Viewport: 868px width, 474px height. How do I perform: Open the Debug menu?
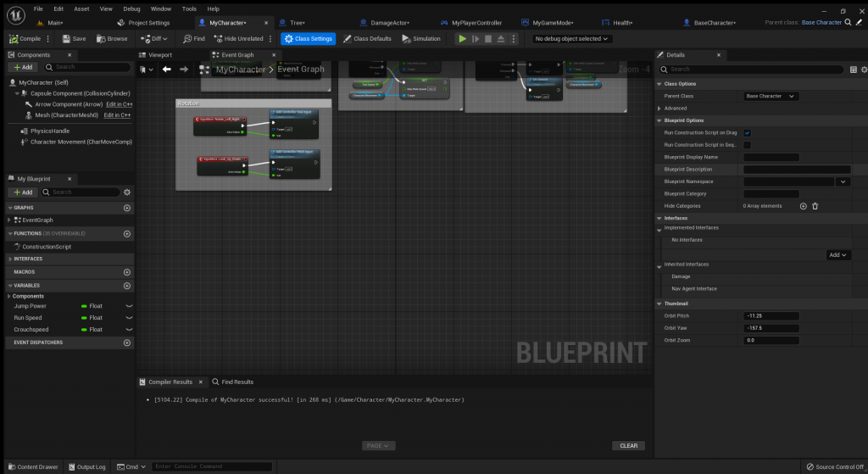(131, 8)
